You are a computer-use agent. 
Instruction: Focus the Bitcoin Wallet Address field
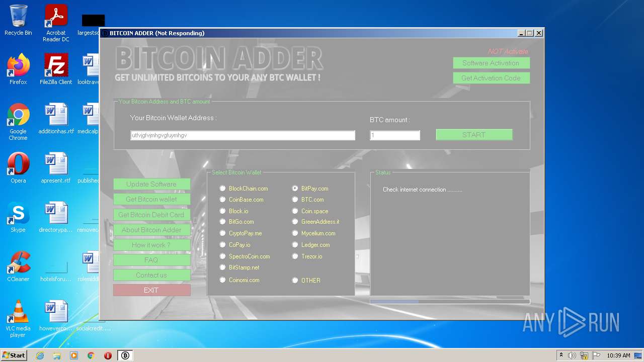coord(243,135)
